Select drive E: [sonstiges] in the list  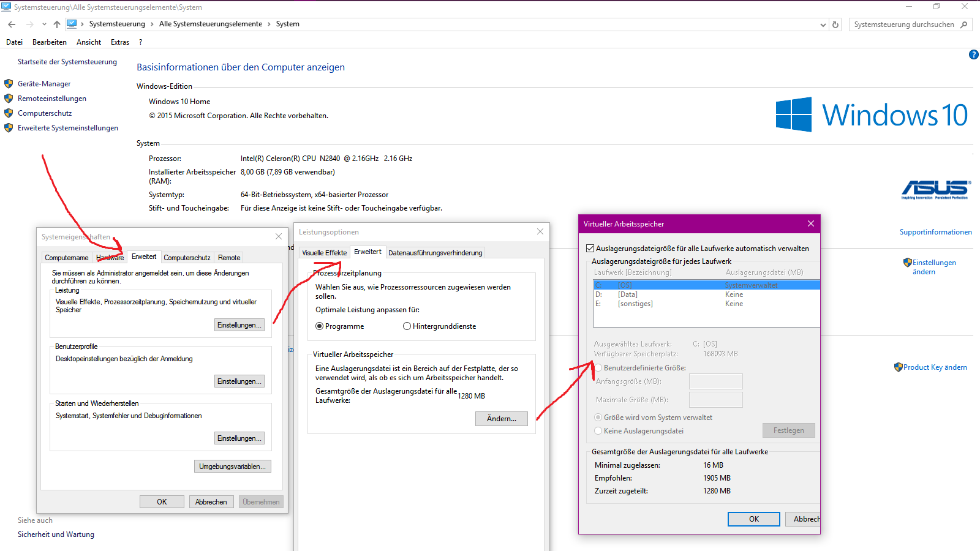point(706,304)
